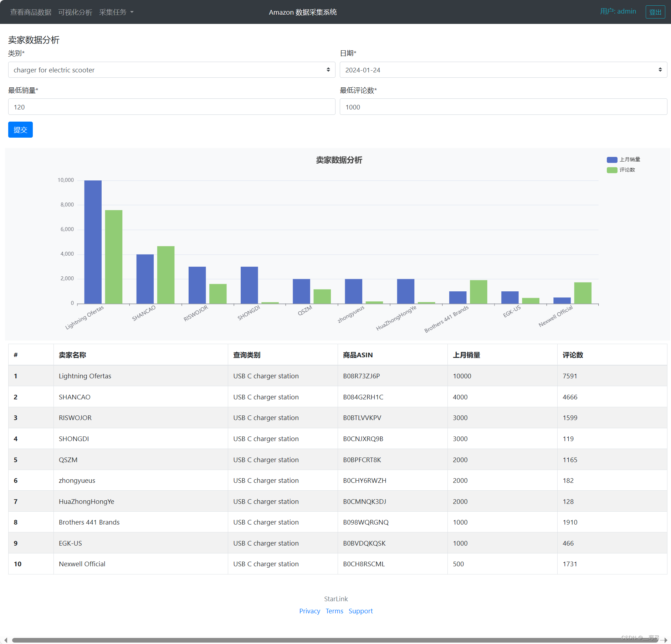The width and height of the screenshot is (671, 644).
Task: Select the 10000 sales cell
Action: [502, 376]
